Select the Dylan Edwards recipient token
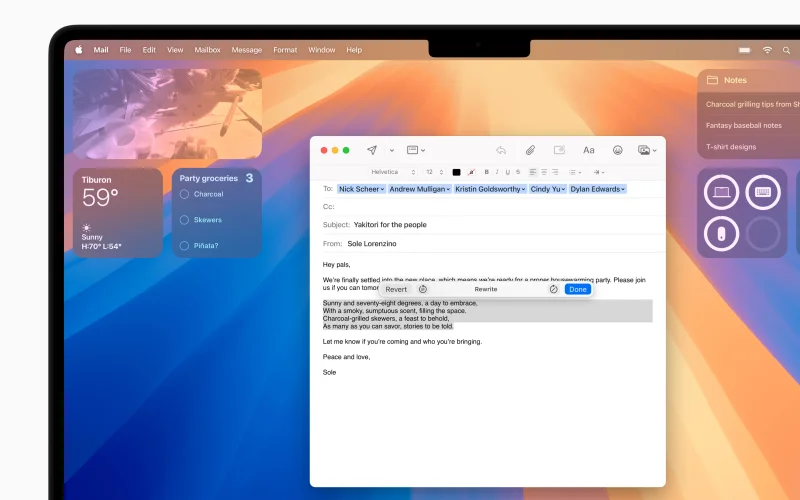The image size is (800, 500). coord(597,189)
